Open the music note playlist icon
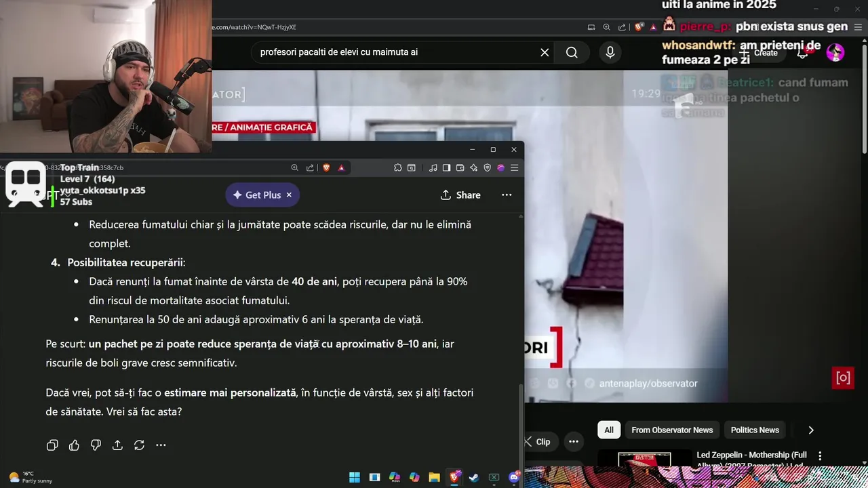Screen dimensions: 868x488 (433, 168)
